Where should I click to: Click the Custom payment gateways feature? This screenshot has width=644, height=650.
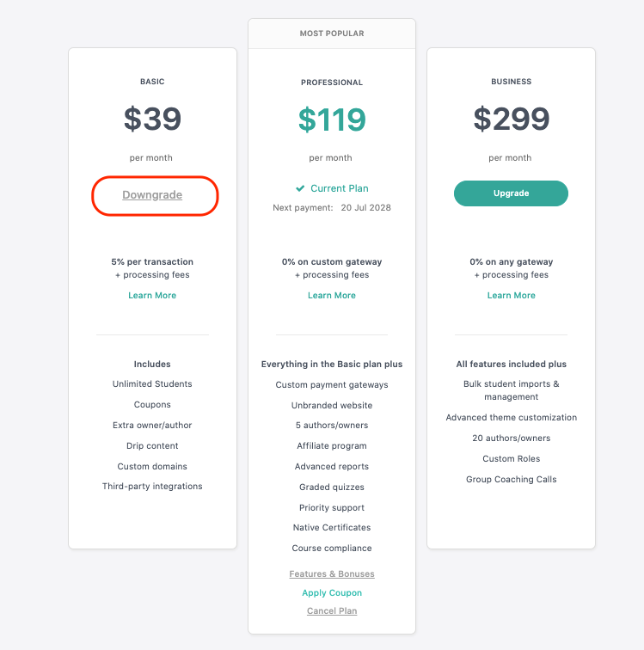[332, 384]
